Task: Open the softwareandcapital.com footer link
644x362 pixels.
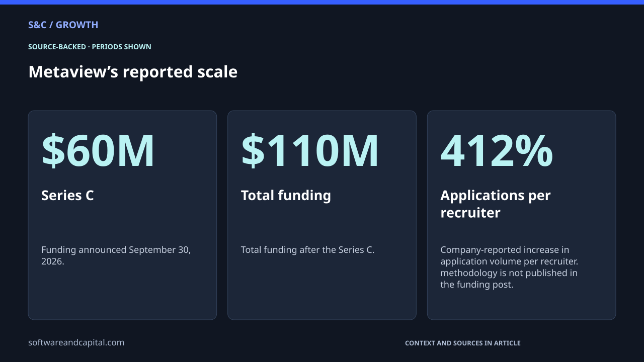Action: coord(76,342)
